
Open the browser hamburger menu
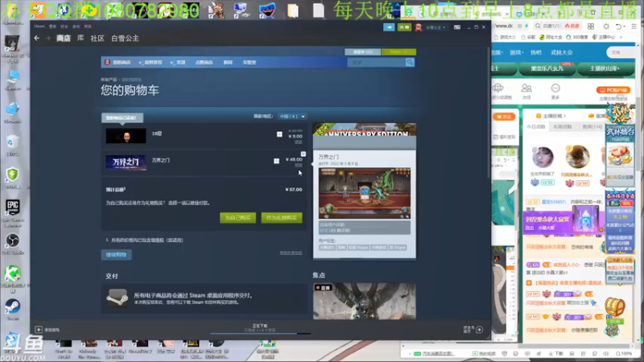tap(634, 27)
